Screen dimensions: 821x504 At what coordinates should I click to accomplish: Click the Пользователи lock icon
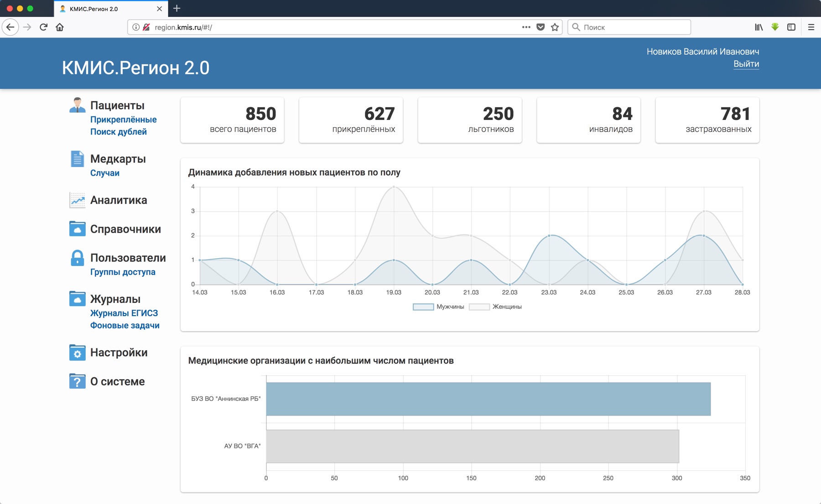[77, 258]
